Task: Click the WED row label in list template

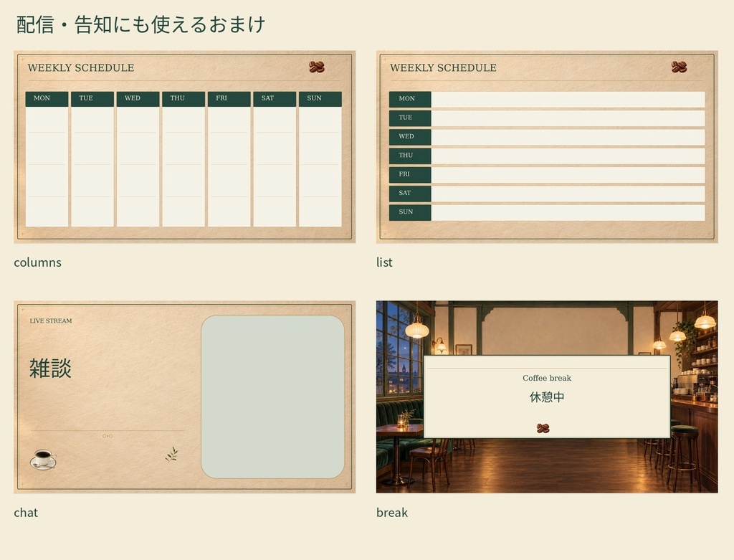Action: pos(410,137)
